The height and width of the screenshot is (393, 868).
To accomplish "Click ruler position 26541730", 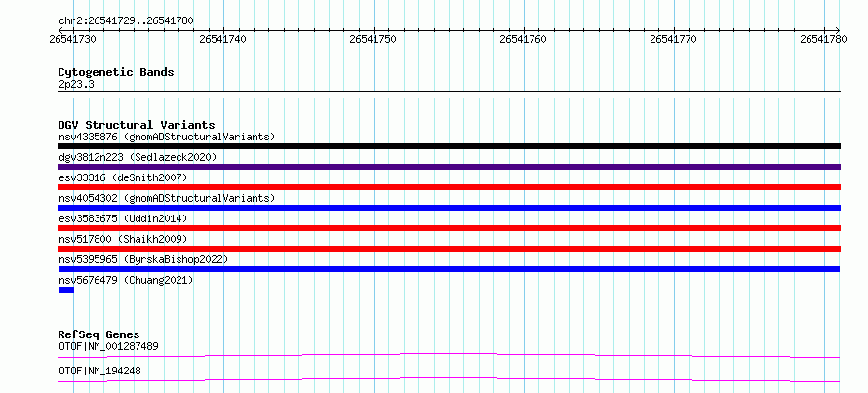I will click(x=72, y=39).
